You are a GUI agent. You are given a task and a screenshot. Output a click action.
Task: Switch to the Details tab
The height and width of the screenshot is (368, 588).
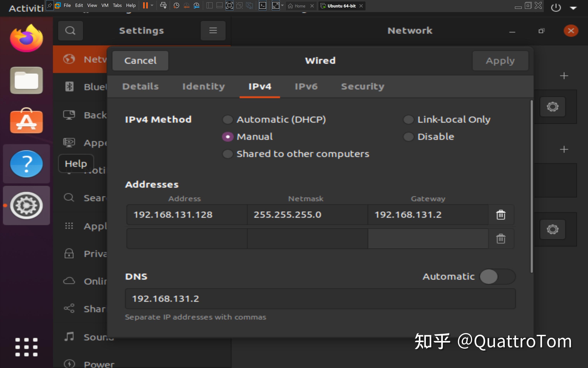point(140,86)
